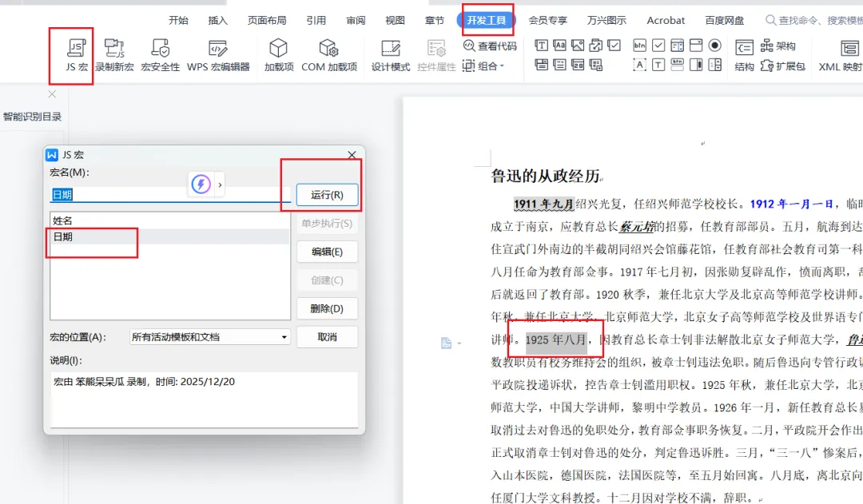
Task: Click 编辑(E) button
Action: (x=327, y=252)
